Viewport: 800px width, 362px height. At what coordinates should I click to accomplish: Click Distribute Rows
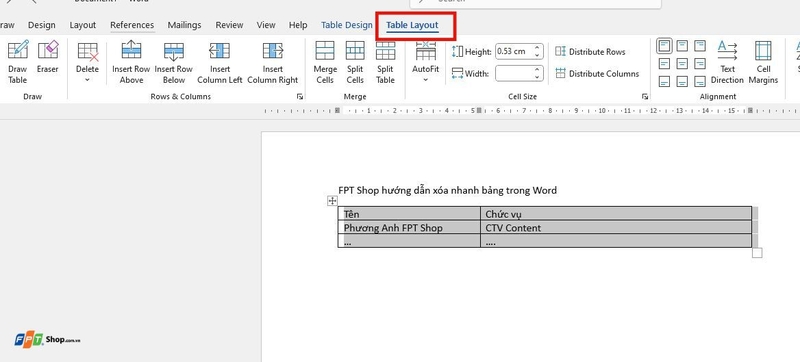pos(590,51)
